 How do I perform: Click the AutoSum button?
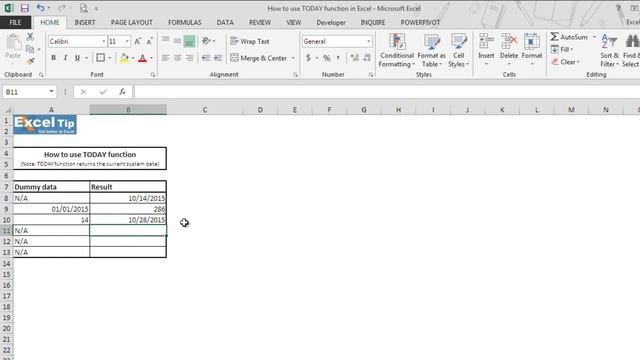(569, 37)
